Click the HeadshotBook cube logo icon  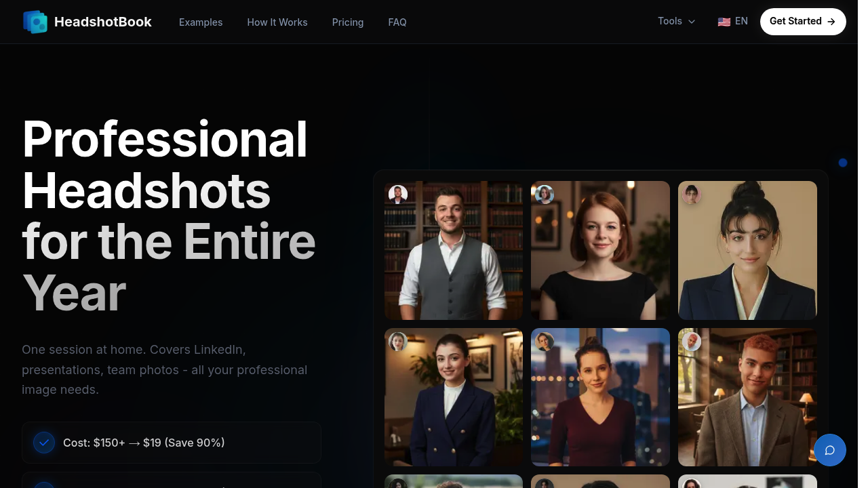(35, 22)
